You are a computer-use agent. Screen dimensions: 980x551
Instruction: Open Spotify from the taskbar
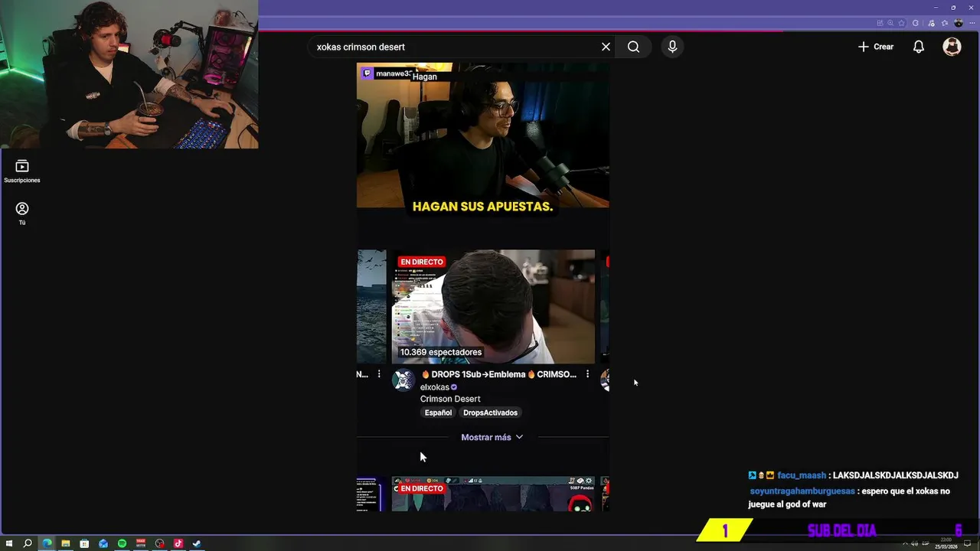pos(122,543)
